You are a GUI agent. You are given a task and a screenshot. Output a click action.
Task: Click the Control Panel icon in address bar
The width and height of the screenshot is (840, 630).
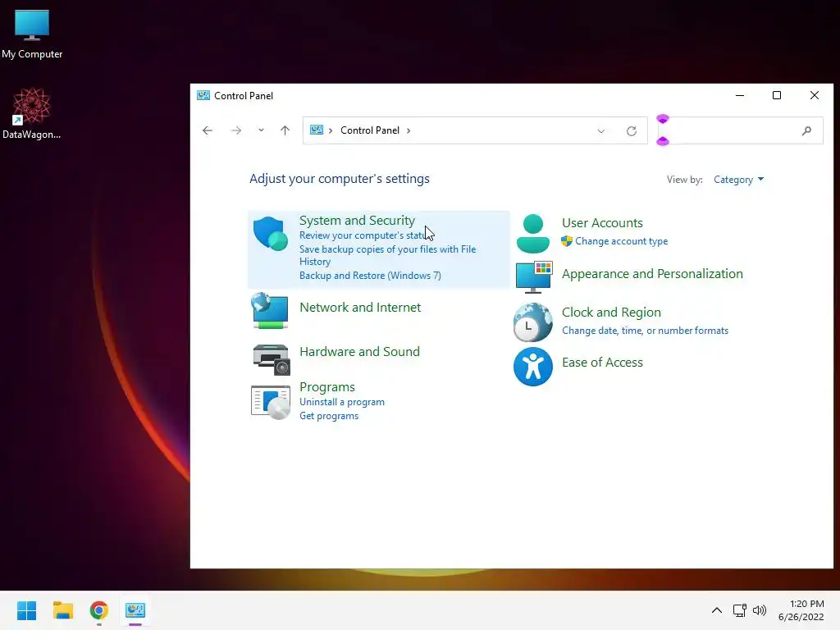317,130
